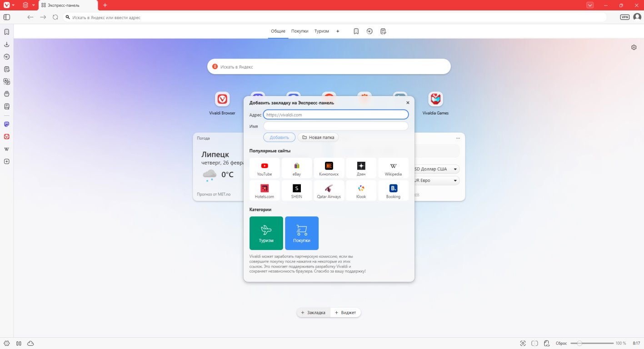Toggle the Page actions status bar icon

547,343
